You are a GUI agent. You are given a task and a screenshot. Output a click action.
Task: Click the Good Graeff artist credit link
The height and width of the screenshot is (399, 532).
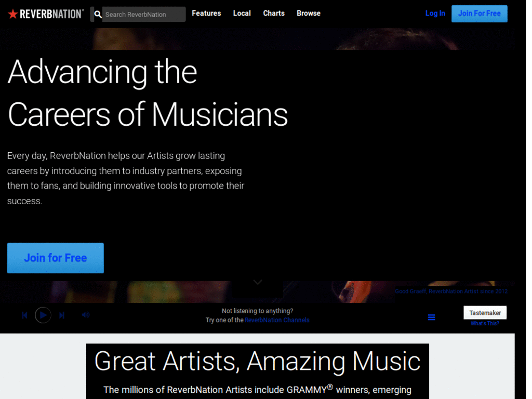[451, 291]
